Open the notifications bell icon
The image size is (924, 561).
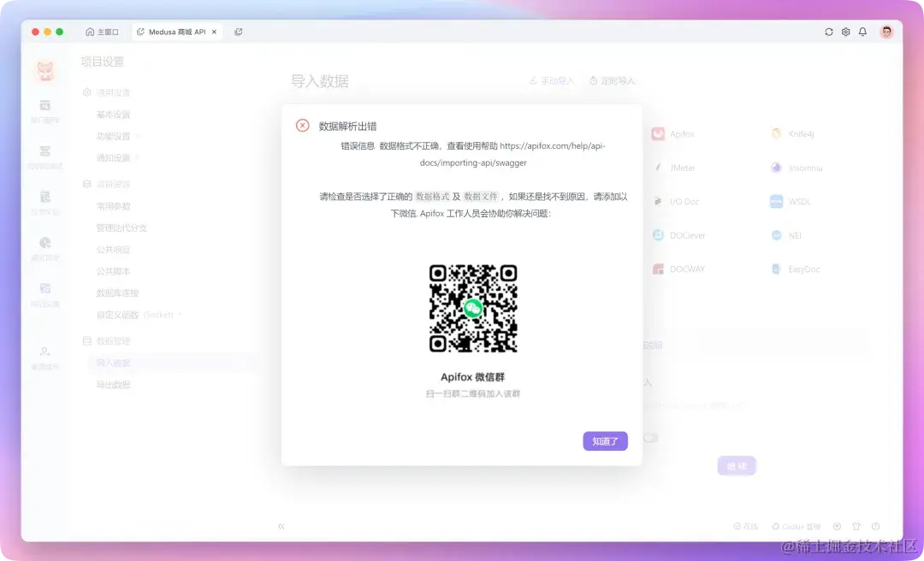click(x=863, y=32)
